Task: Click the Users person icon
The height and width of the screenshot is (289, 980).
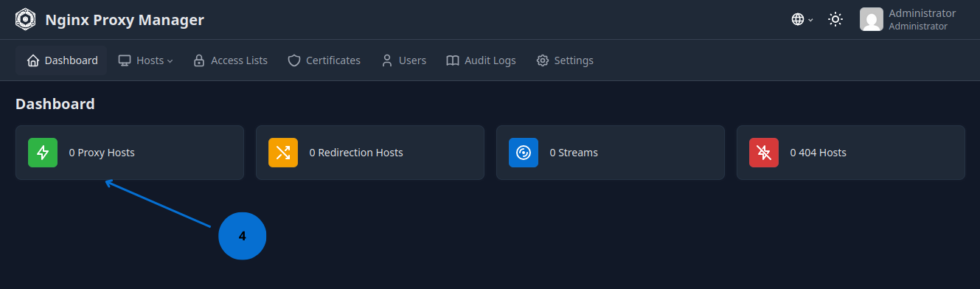Action: pos(387,60)
